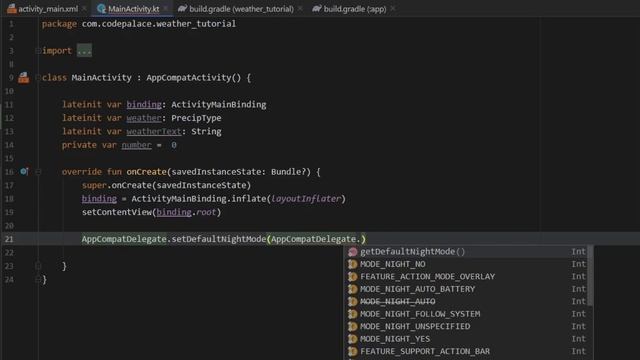Close the build.gradle (weather_tutorial) tab
This screenshot has height=360, width=640.
point(300,9)
